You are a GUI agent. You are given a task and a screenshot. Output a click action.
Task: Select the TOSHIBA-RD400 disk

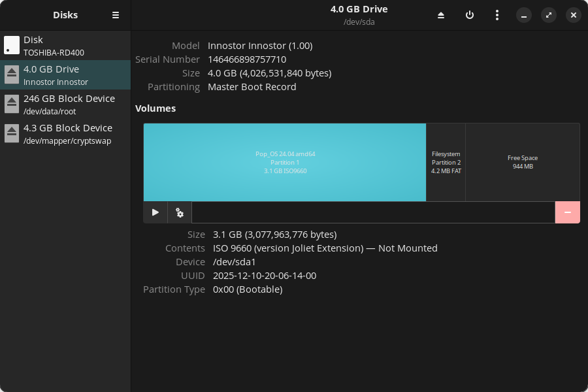pyautogui.click(x=65, y=46)
